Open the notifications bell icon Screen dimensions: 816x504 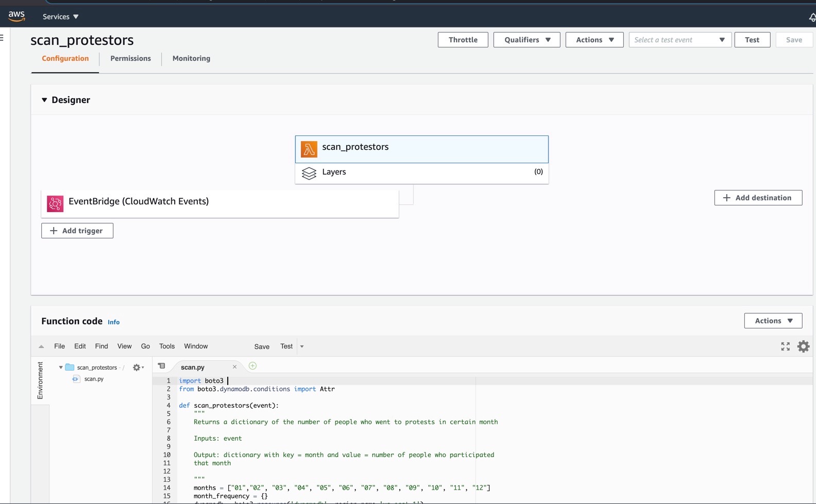812,17
